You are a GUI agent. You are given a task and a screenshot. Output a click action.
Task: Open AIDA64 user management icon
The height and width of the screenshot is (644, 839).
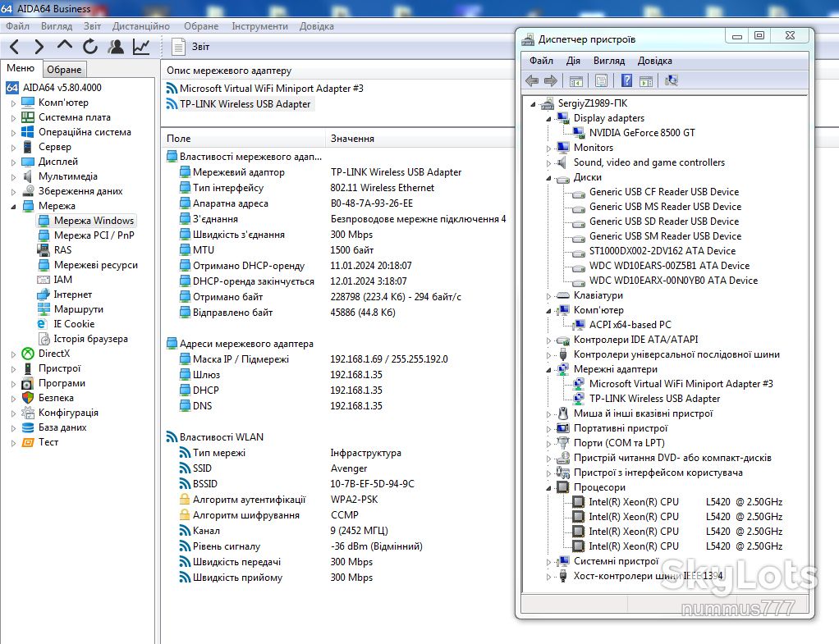pos(116,47)
